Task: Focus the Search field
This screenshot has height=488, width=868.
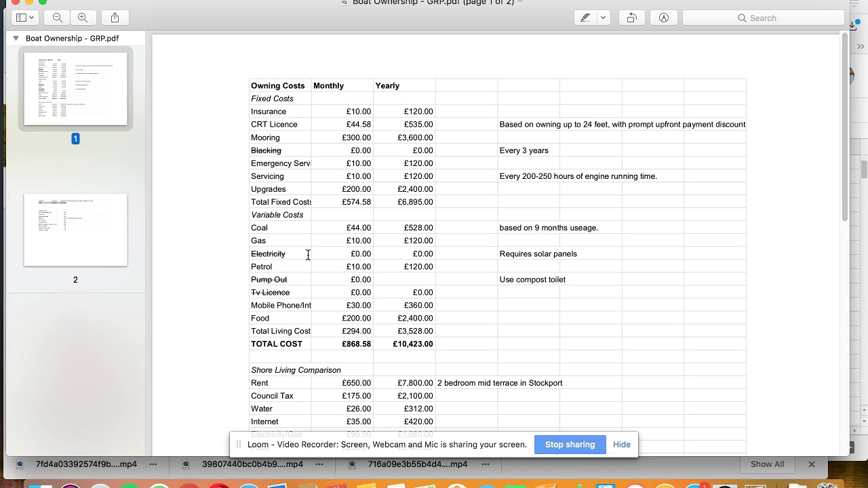Action: (763, 18)
